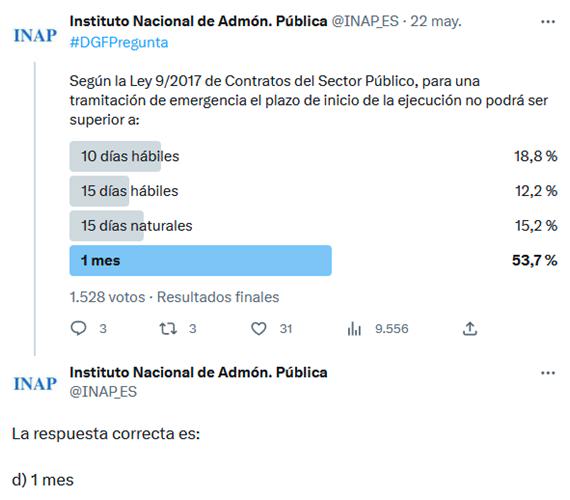Select the 15 días hábiles poll option
Viewport: 570px width, 500px height.
tap(313, 191)
